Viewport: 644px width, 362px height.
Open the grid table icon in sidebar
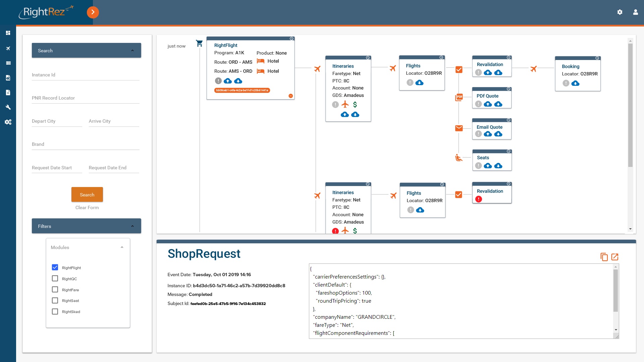(8, 63)
